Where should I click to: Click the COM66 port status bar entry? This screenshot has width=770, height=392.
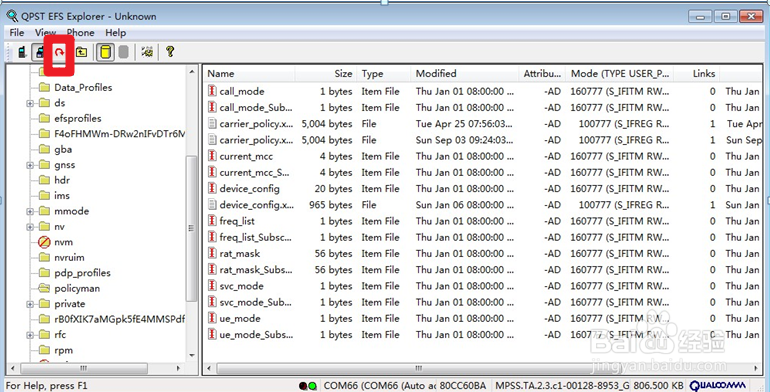[379, 386]
